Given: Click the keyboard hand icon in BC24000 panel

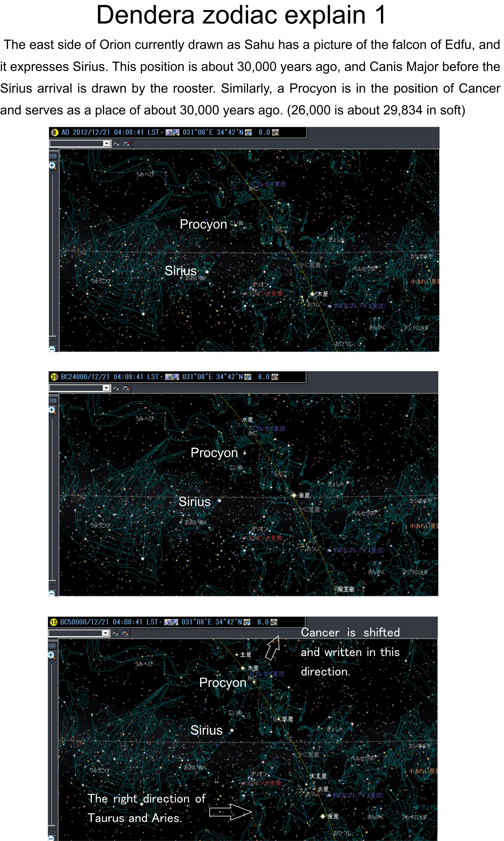Looking at the screenshot, I should pyautogui.click(x=275, y=377).
